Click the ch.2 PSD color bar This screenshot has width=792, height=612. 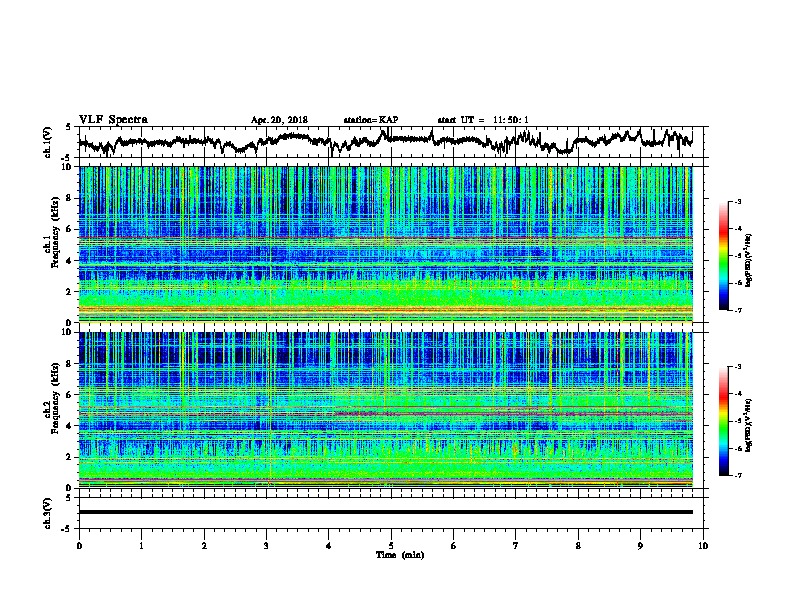tap(723, 421)
